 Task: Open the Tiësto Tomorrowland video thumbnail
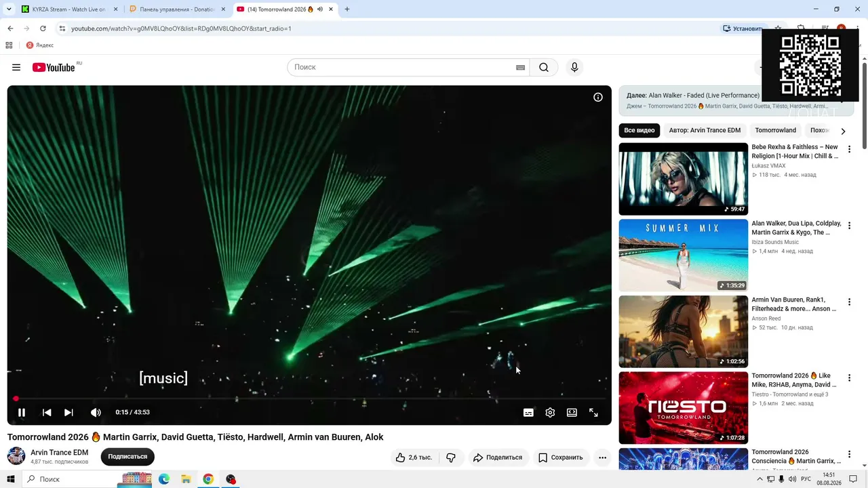[x=684, y=408]
